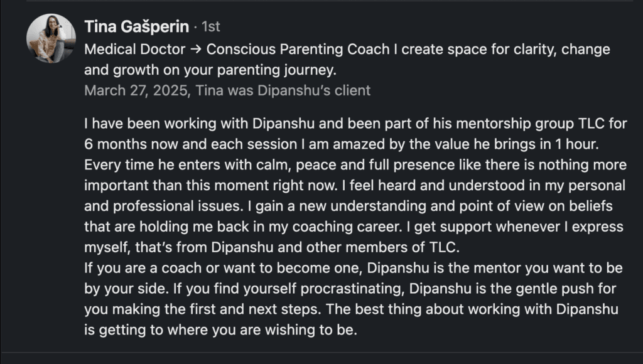Click the line starting "important than this moment"
This screenshot has width=643, height=364.
(x=355, y=186)
